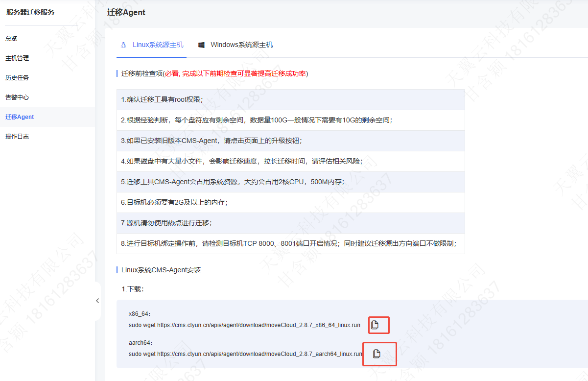Switch to Windows系统源主机 tab
The height and width of the screenshot is (381, 588).
pos(235,45)
